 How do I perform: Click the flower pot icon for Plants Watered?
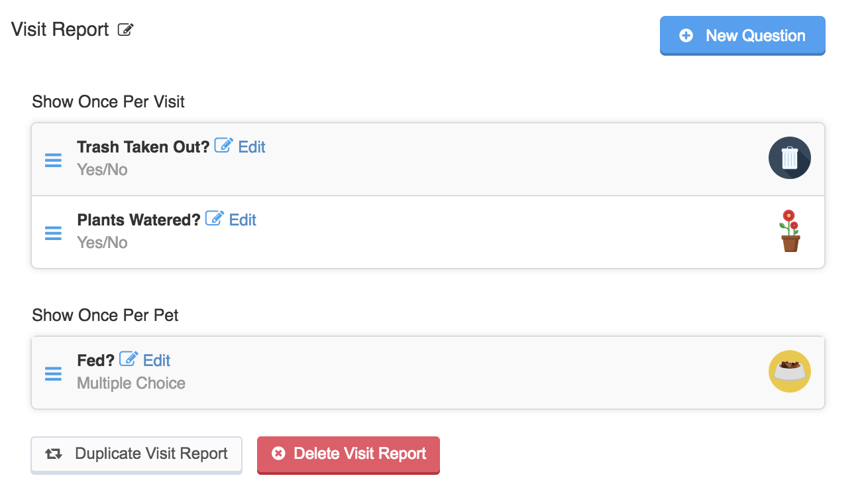click(790, 231)
